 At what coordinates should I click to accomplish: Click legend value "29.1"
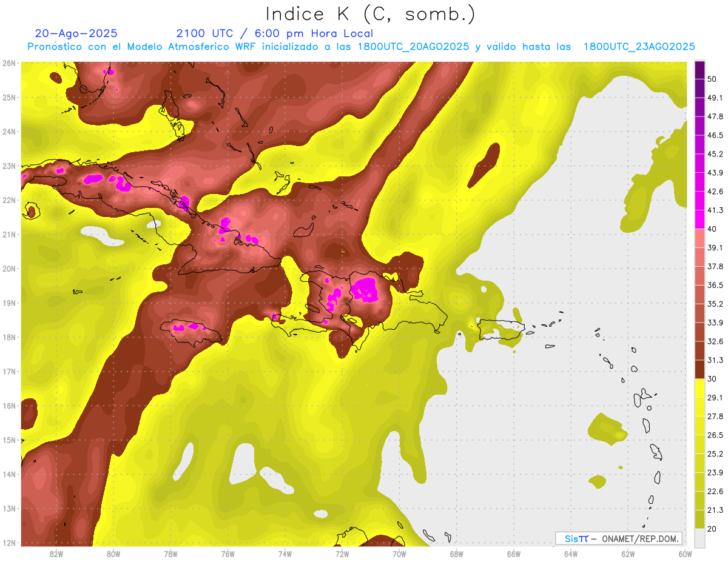[x=715, y=398]
